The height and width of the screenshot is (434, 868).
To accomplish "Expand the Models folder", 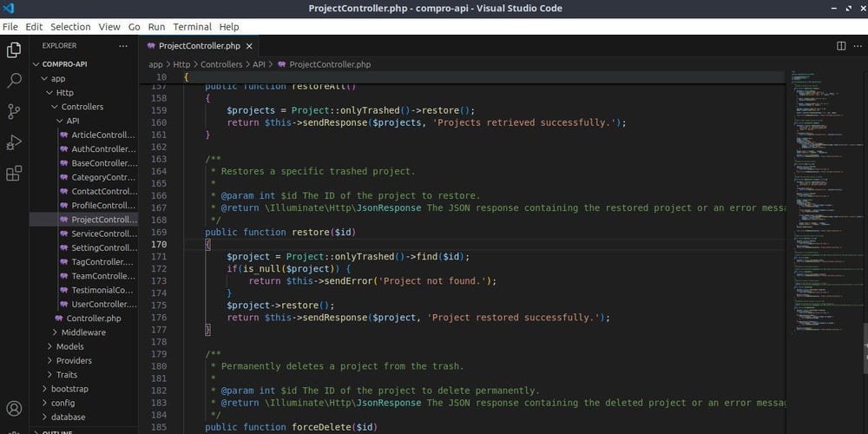I will [x=83, y=346].
